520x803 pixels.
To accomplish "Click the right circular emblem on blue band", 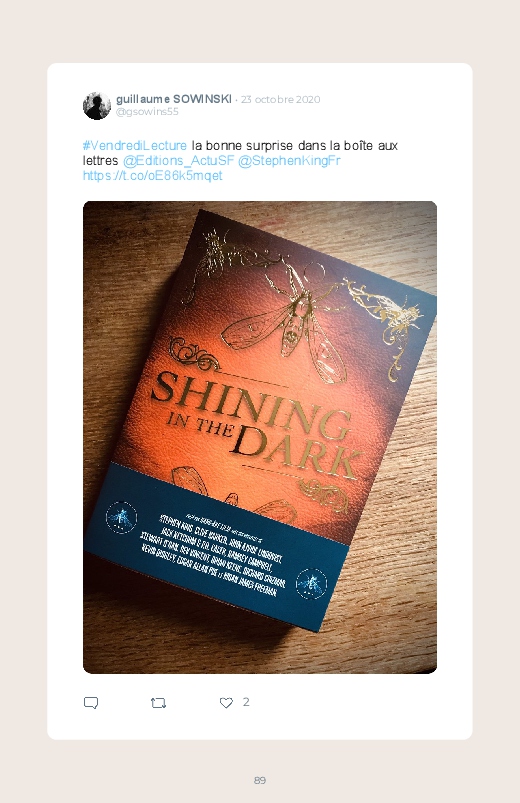I will (x=311, y=583).
